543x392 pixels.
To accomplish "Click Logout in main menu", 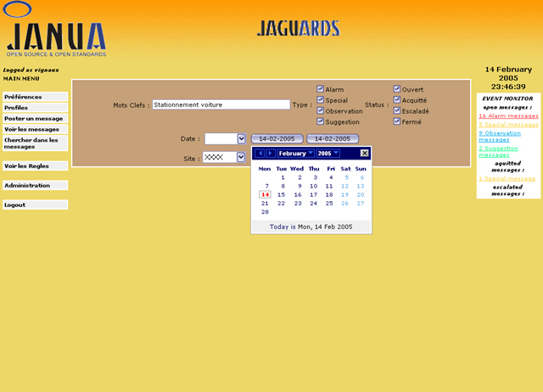I will [x=35, y=204].
